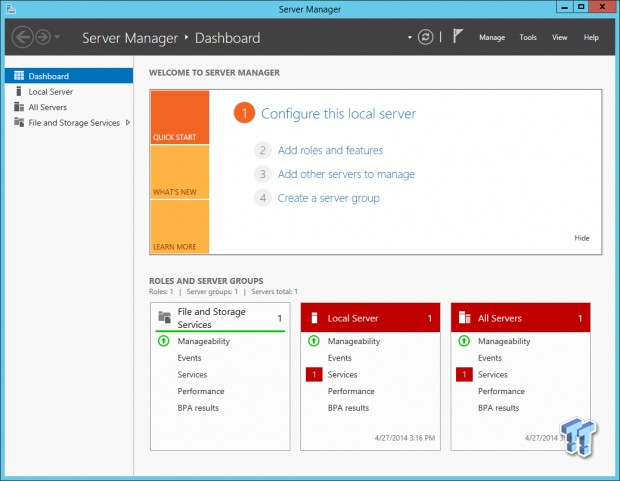Click step number 3 circle
620x481 pixels.
tap(263, 174)
